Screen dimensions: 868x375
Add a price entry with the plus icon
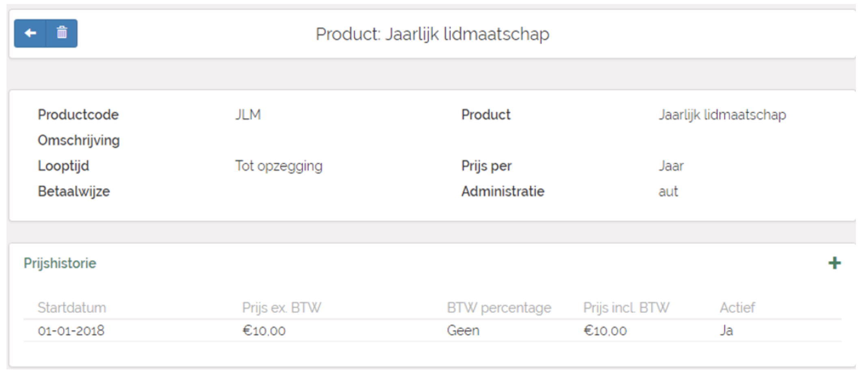[834, 263]
